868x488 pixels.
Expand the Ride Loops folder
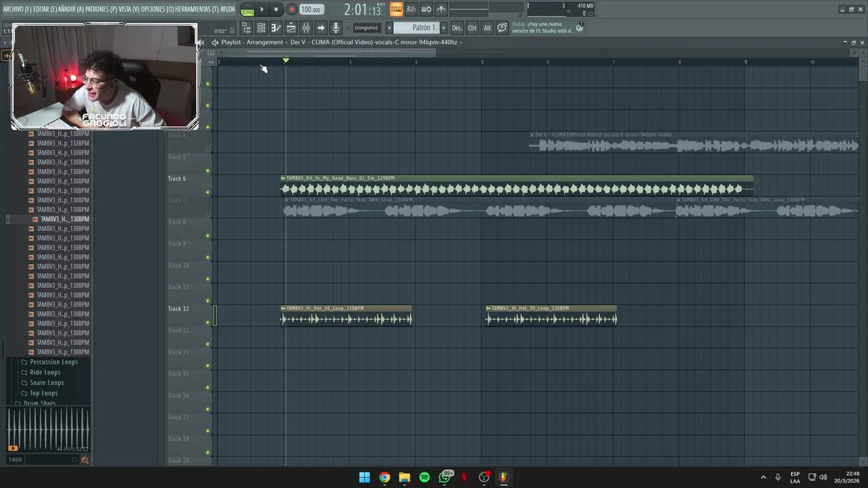[x=41, y=372]
